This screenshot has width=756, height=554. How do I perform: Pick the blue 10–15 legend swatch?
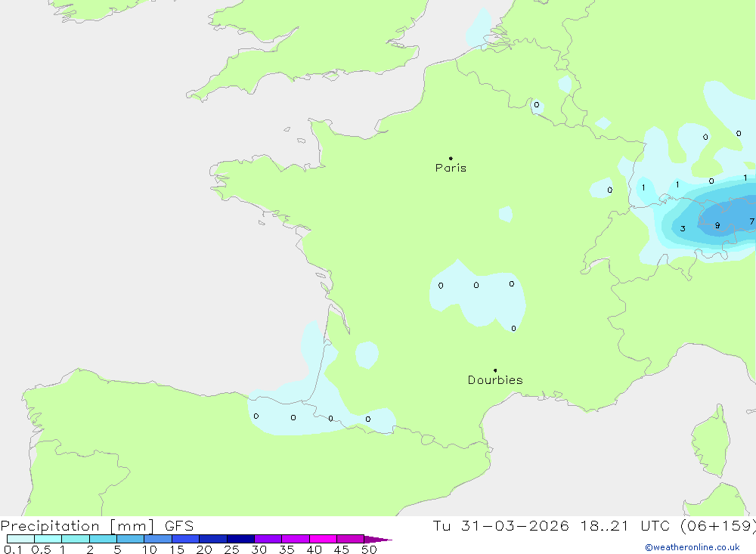coord(158,539)
